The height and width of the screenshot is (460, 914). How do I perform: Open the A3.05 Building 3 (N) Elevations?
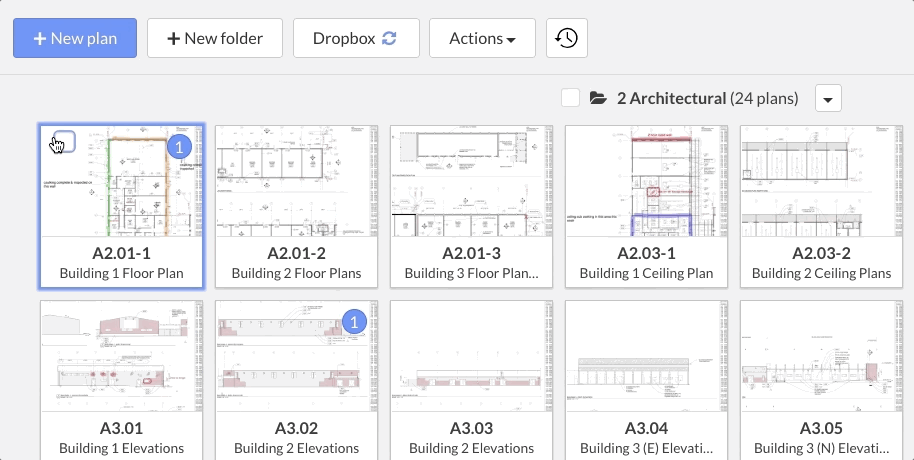click(x=821, y=357)
